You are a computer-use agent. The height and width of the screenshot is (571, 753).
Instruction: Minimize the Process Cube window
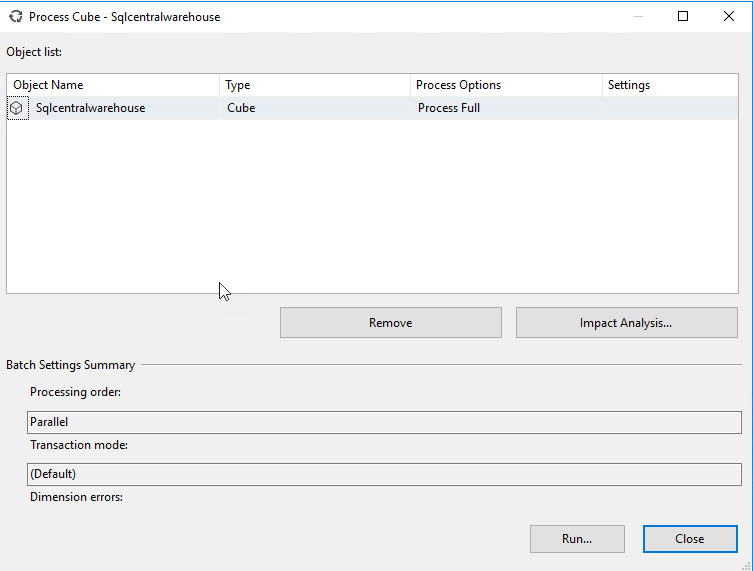637,16
